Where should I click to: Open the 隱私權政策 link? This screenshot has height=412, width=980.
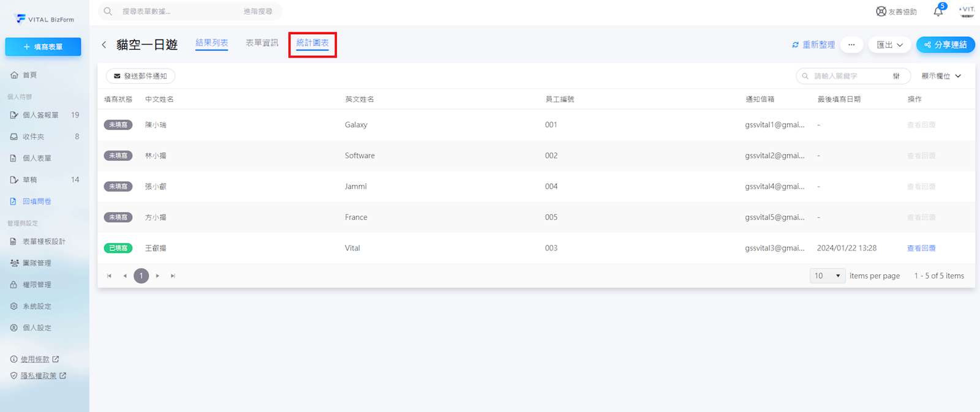tap(39, 376)
